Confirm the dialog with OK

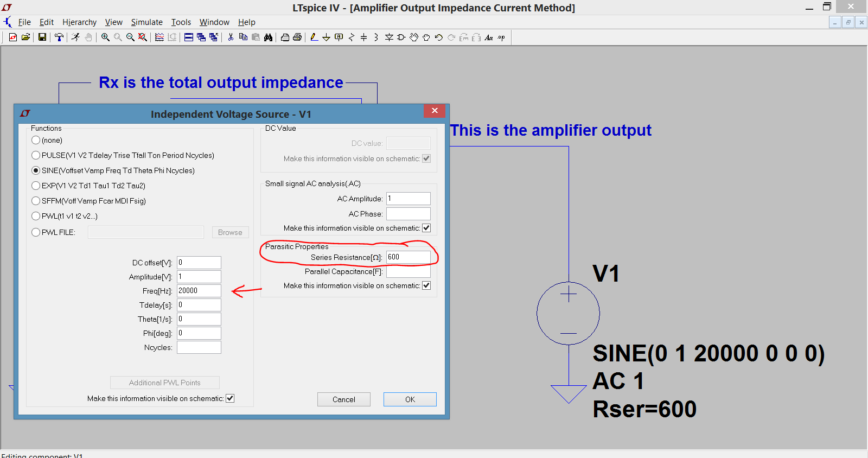click(410, 399)
